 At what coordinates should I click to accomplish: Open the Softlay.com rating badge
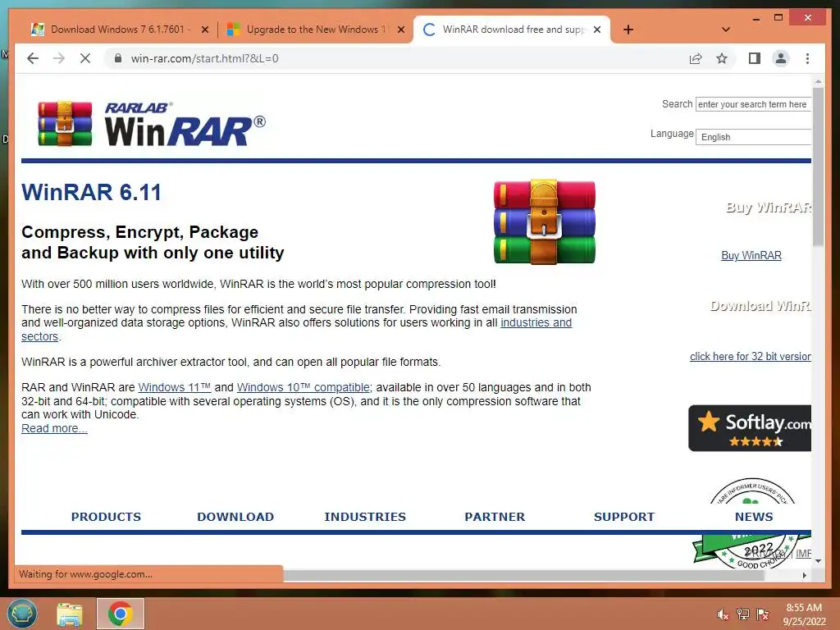[750, 428]
